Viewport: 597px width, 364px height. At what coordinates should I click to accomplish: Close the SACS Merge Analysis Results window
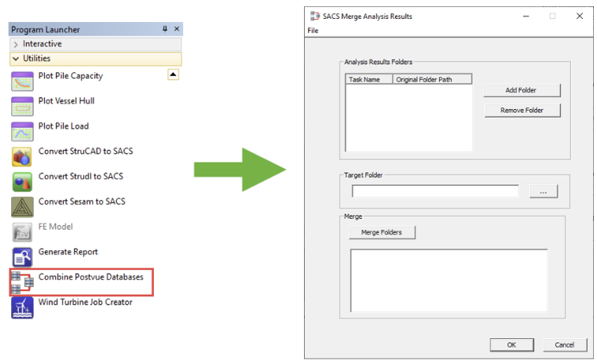coord(580,16)
